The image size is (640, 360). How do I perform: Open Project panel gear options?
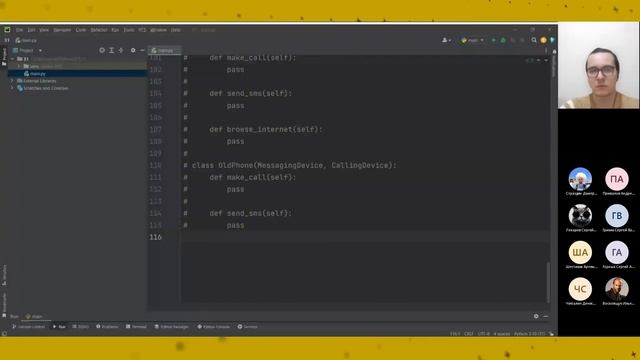tap(133, 50)
